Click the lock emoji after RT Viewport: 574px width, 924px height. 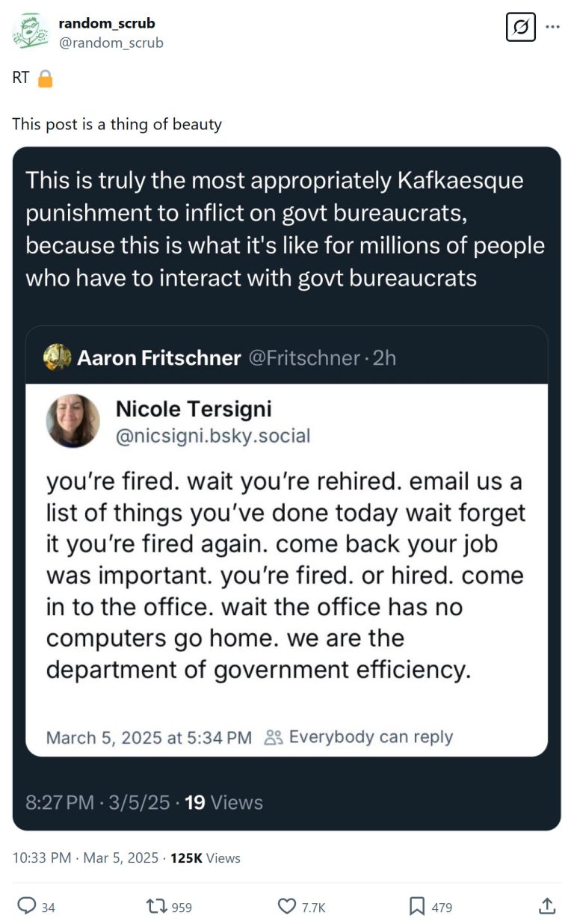[x=45, y=78]
